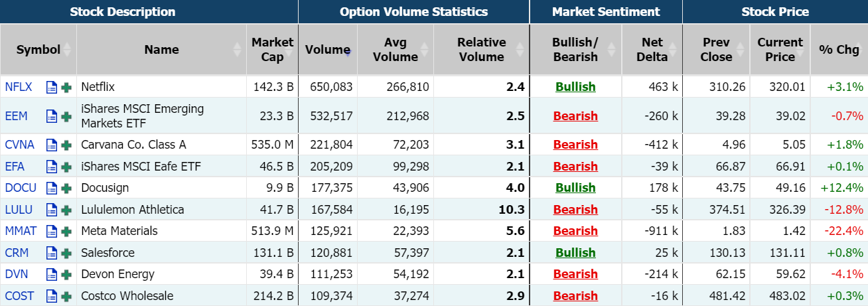The height and width of the screenshot is (306, 868).
Task: Sort by the Name column header
Action: pos(161,49)
